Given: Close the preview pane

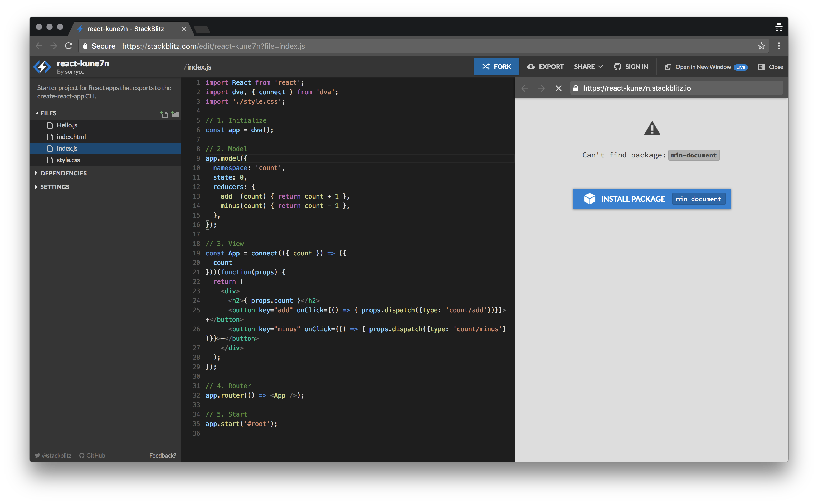Looking at the screenshot, I should [x=770, y=67].
